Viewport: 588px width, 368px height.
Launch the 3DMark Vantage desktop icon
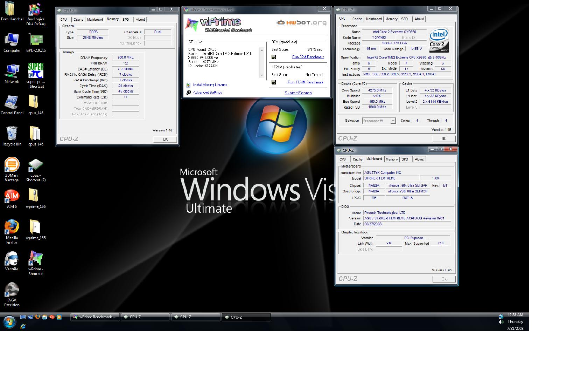point(12,170)
